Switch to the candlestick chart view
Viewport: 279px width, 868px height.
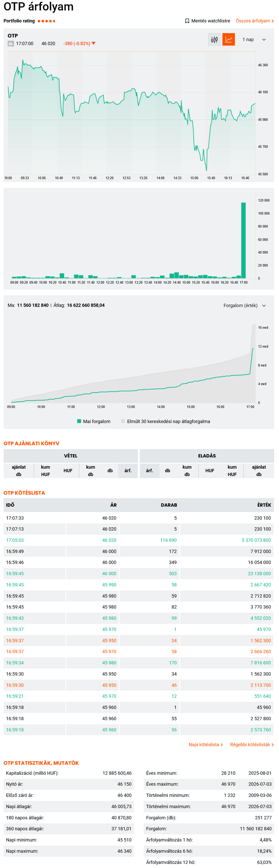pos(214,40)
